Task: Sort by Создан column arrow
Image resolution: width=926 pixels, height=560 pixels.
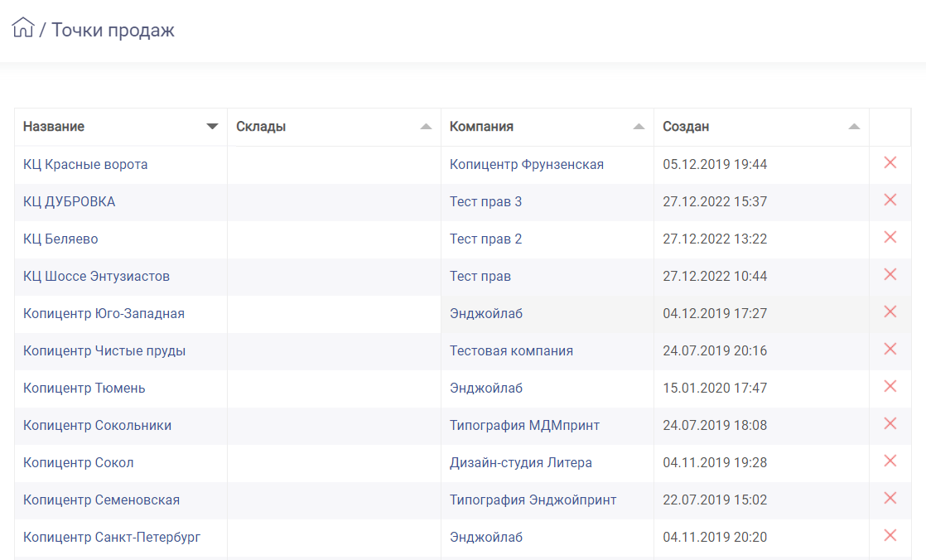Action: click(854, 127)
